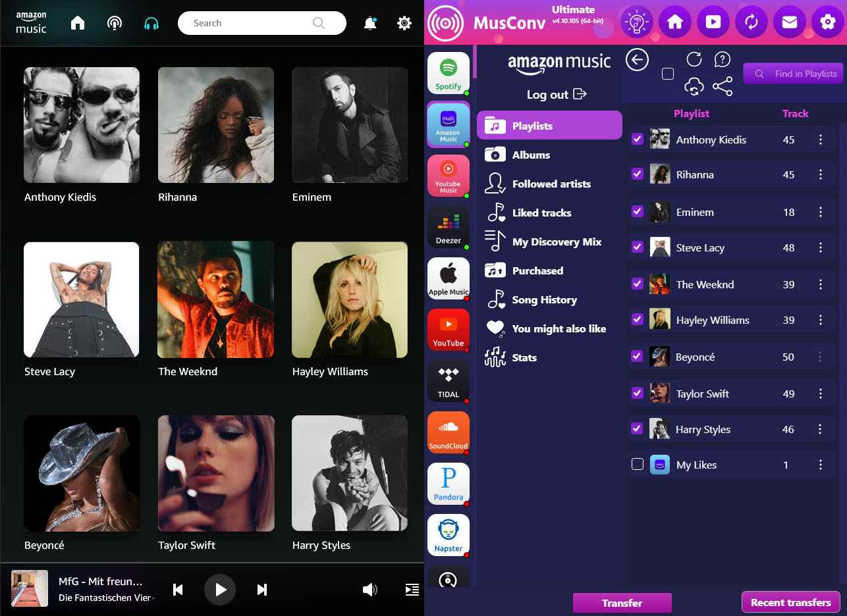Check the My Likes playlist checkbox
The width and height of the screenshot is (847, 616).
pyautogui.click(x=637, y=464)
